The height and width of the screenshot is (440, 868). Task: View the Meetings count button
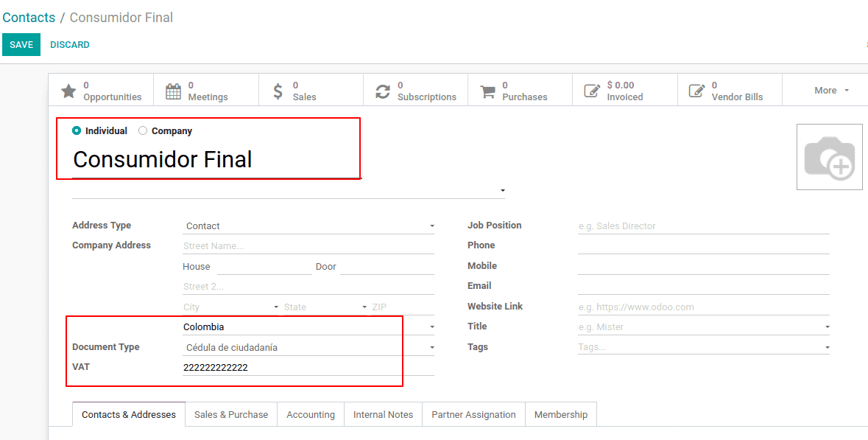pos(206,91)
